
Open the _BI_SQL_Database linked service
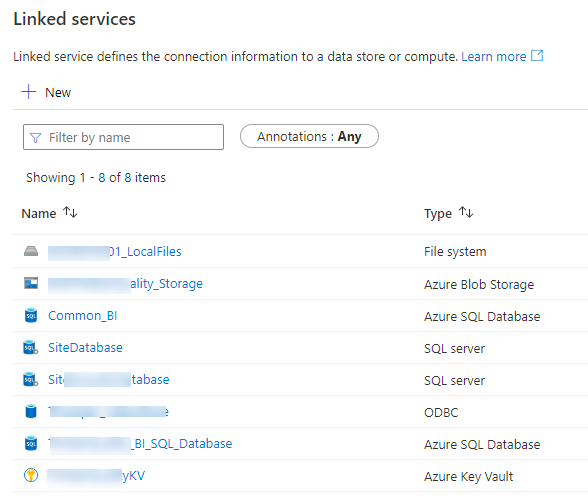coord(140,444)
